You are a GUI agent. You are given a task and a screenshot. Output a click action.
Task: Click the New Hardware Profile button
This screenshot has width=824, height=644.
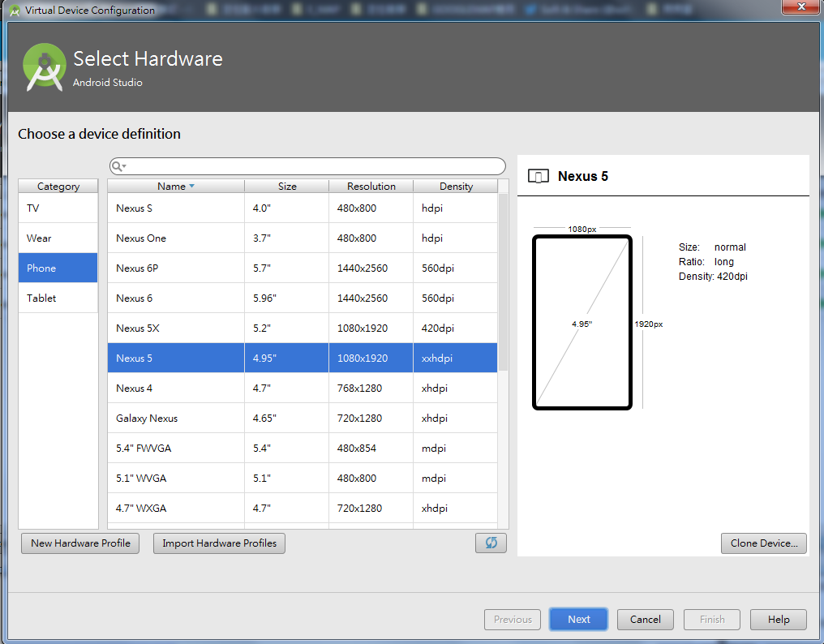[80, 543]
